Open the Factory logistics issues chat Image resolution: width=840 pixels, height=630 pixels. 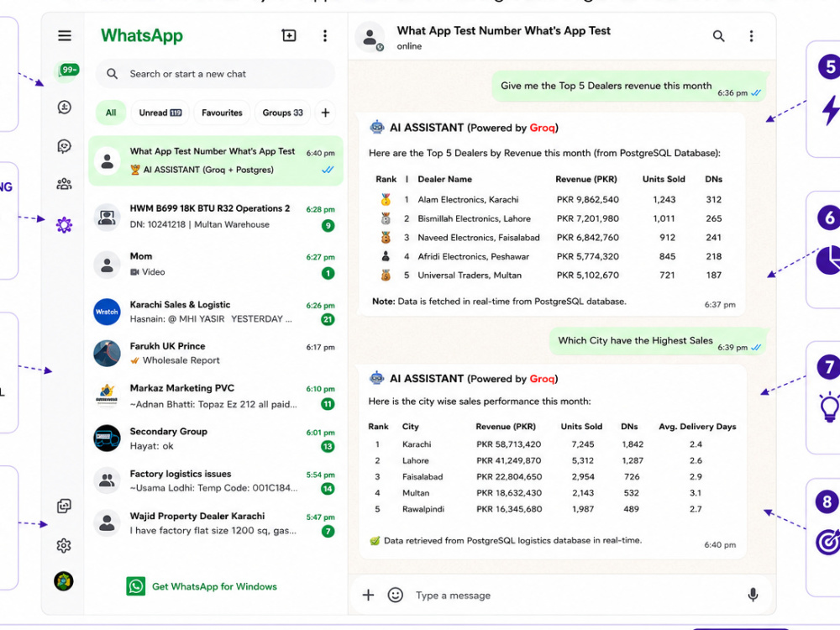(215, 480)
